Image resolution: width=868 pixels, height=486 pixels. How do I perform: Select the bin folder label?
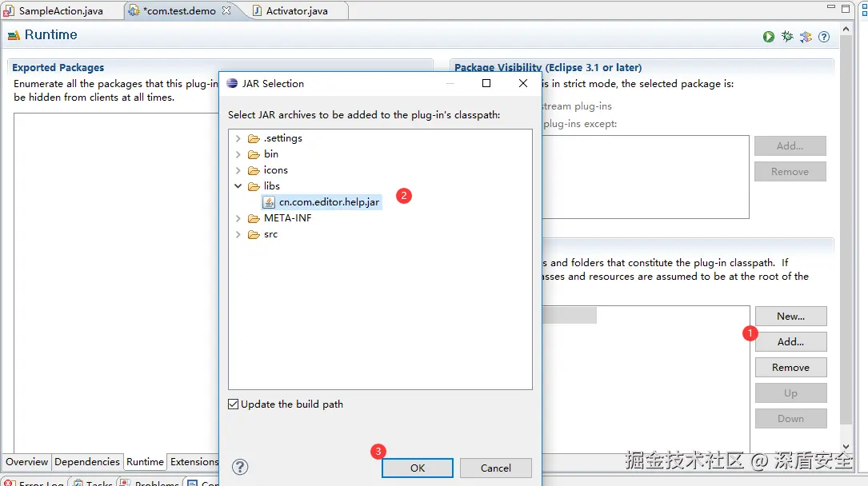pyautogui.click(x=271, y=154)
